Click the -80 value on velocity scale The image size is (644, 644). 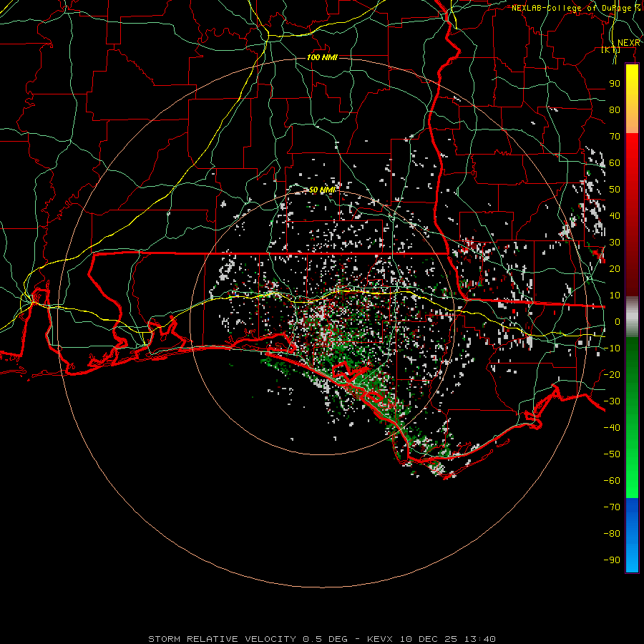612,534
